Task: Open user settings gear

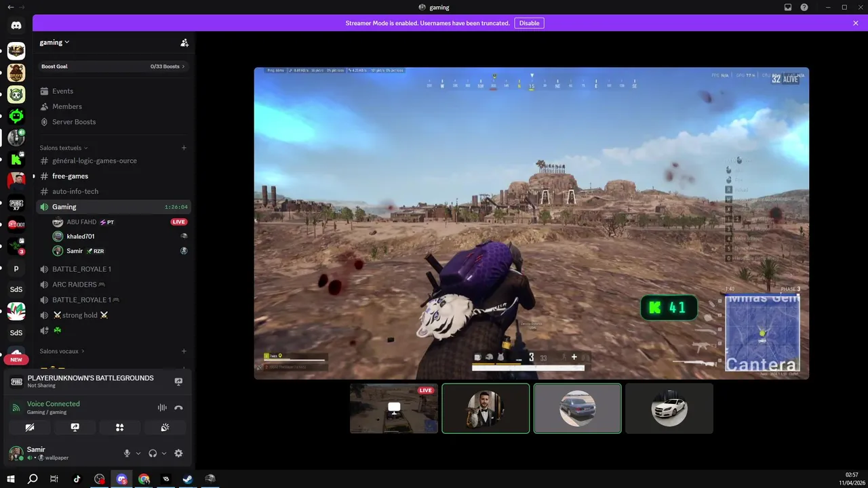Action: (x=178, y=453)
